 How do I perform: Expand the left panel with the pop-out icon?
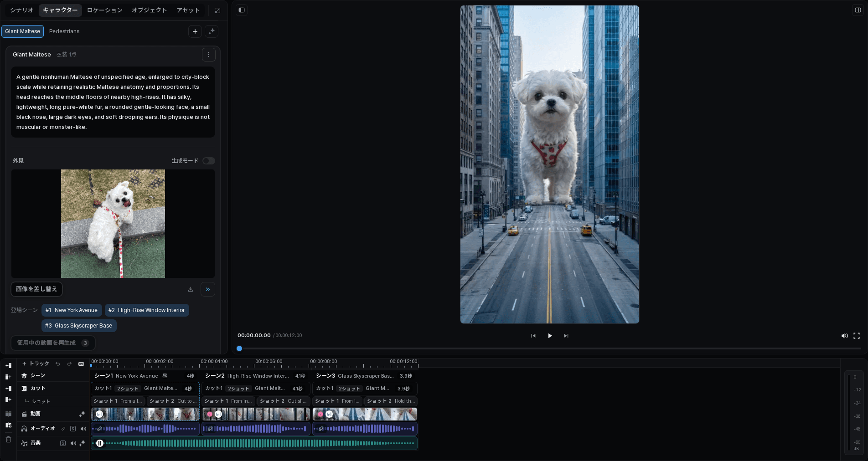click(217, 10)
